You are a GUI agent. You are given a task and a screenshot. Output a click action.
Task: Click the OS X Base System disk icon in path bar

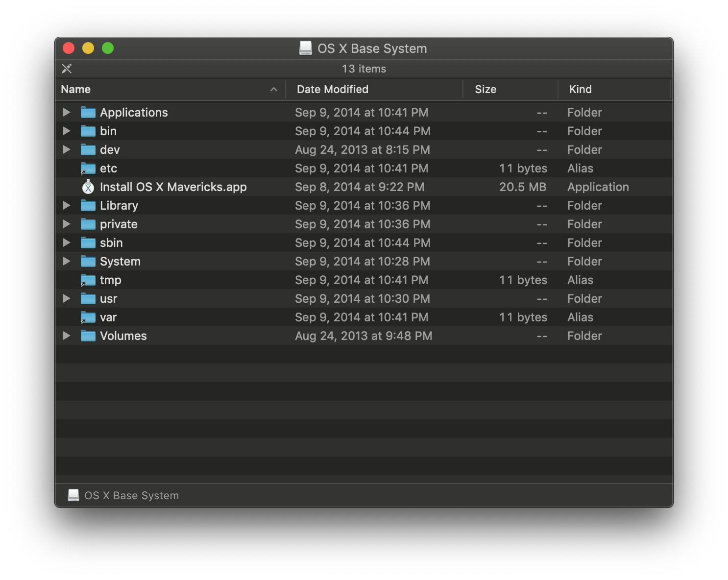tap(73, 495)
